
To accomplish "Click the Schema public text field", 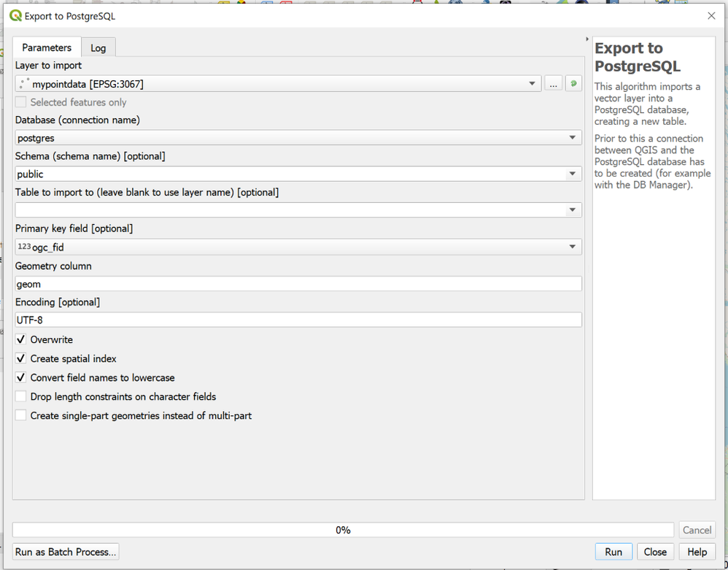I will coord(290,174).
